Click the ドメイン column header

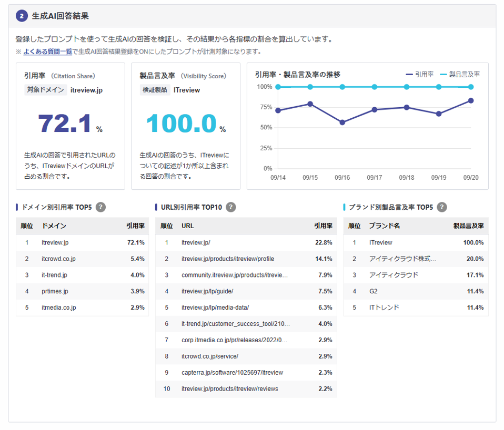(54, 226)
